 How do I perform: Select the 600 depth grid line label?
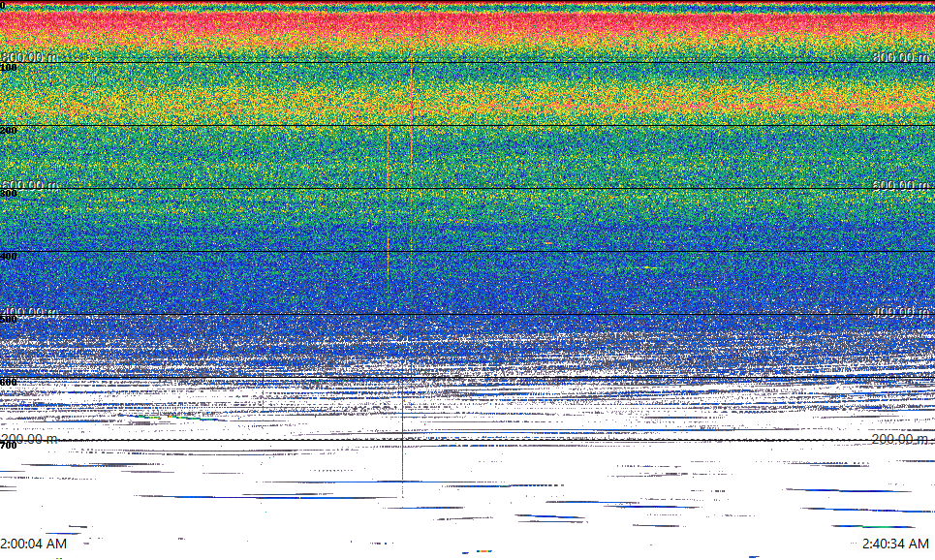pos(9,383)
